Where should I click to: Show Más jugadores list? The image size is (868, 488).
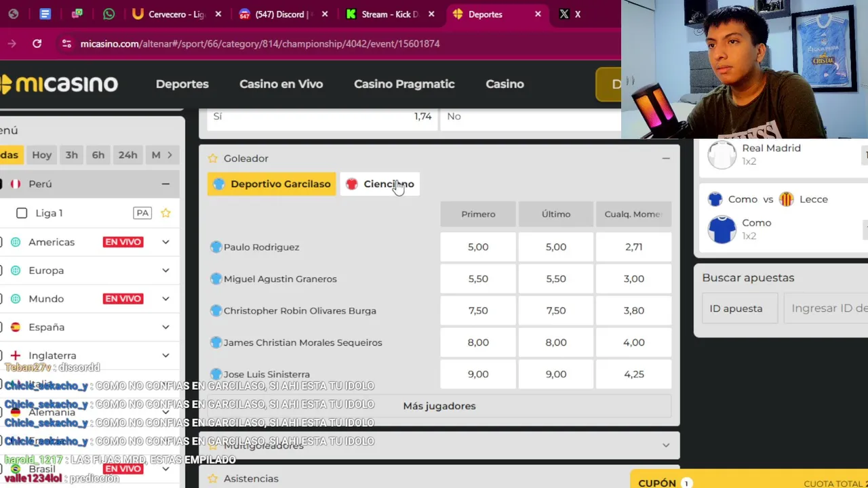click(439, 406)
